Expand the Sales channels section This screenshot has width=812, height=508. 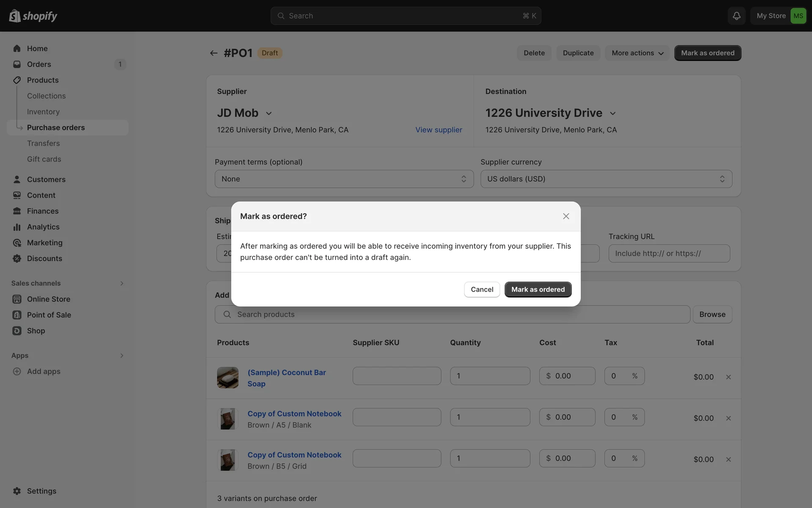point(122,283)
